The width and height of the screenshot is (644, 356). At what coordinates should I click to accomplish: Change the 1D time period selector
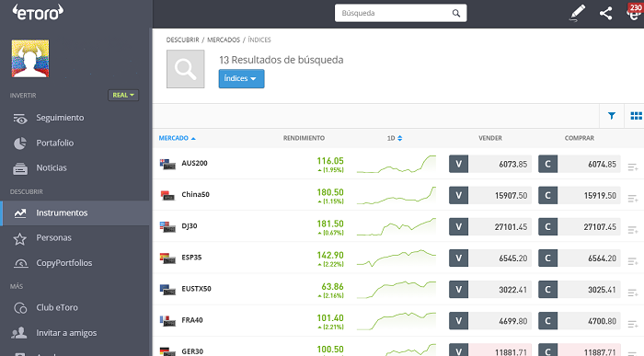(395, 138)
